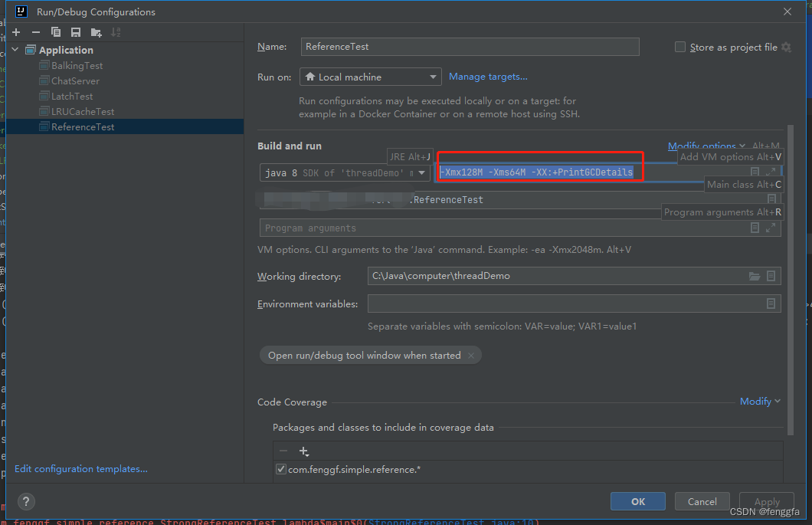Confirm the dialog with OK
This screenshot has width=812, height=525.
tap(638, 502)
